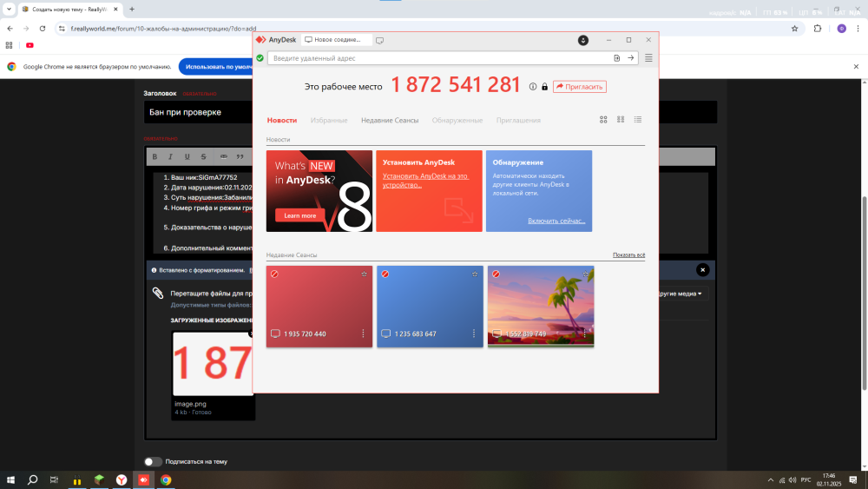868x489 pixels.
Task: Select the 'Новое соедине...' AnyDesk session tab
Action: [335, 40]
